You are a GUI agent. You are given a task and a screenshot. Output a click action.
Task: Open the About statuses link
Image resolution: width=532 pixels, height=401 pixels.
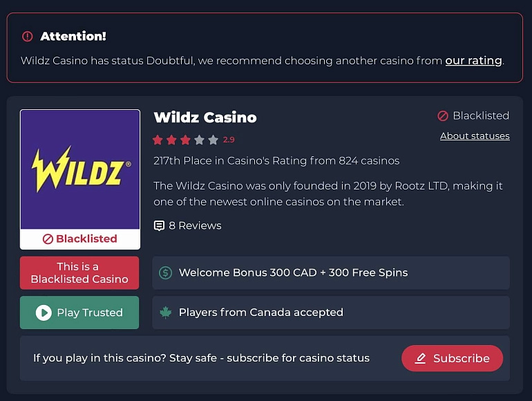click(475, 136)
